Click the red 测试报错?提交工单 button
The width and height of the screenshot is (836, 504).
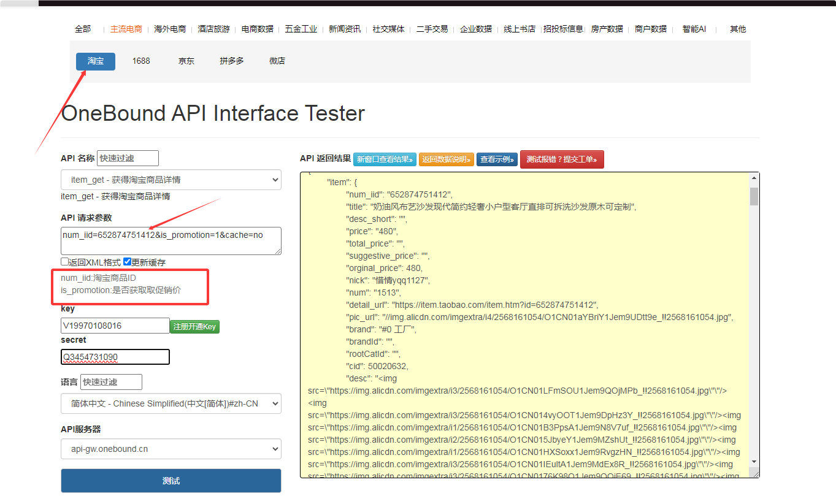click(562, 159)
